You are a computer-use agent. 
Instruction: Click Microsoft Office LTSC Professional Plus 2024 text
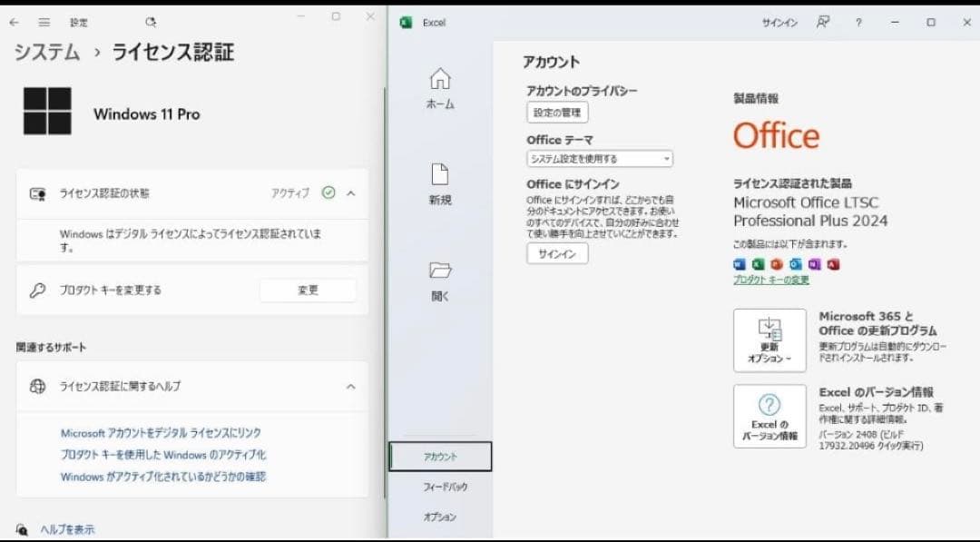pyautogui.click(x=810, y=212)
